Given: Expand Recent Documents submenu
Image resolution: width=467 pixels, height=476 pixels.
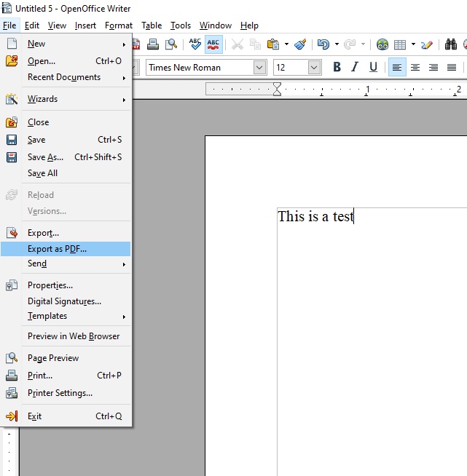Looking at the screenshot, I should [x=66, y=77].
